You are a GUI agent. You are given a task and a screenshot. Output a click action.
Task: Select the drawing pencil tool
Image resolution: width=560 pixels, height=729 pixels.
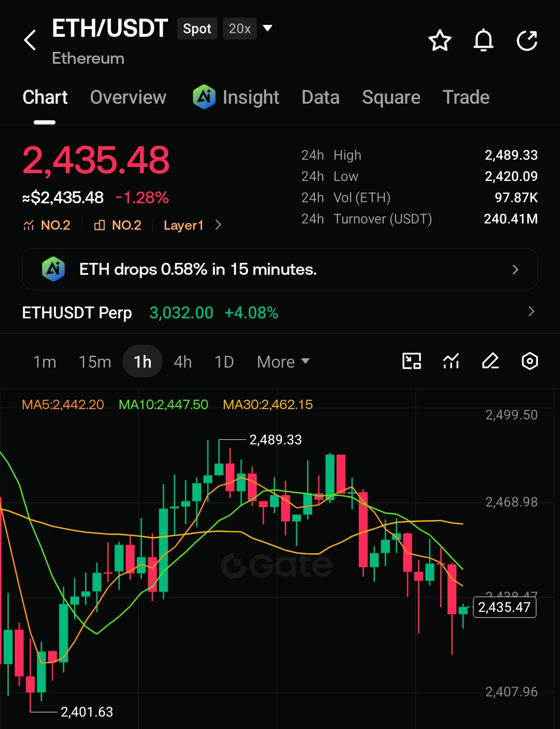pos(491,361)
